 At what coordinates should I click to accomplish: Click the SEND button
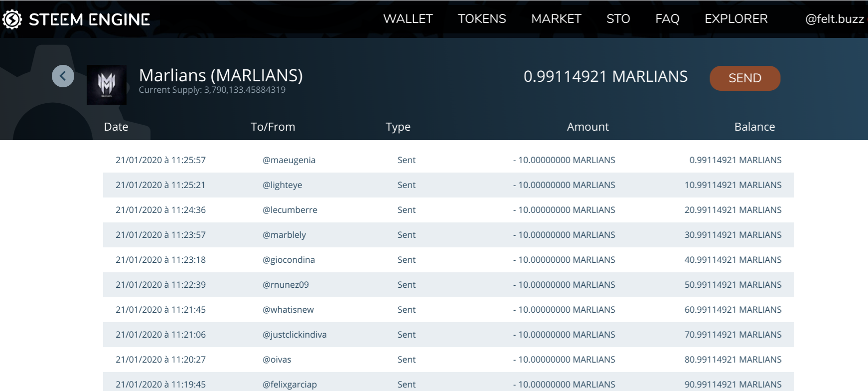tap(745, 78)
